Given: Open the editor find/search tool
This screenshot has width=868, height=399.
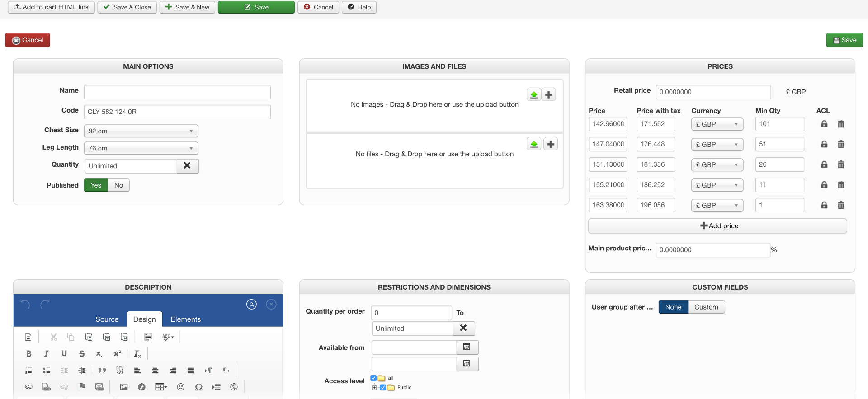Looking at the screenshot, I should [251, 305].
